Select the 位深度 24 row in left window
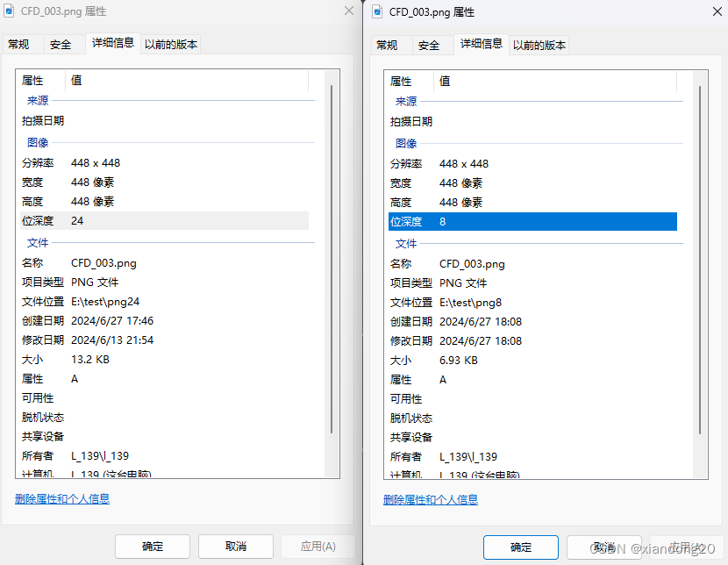728x565 pixels. coord(164,221)
